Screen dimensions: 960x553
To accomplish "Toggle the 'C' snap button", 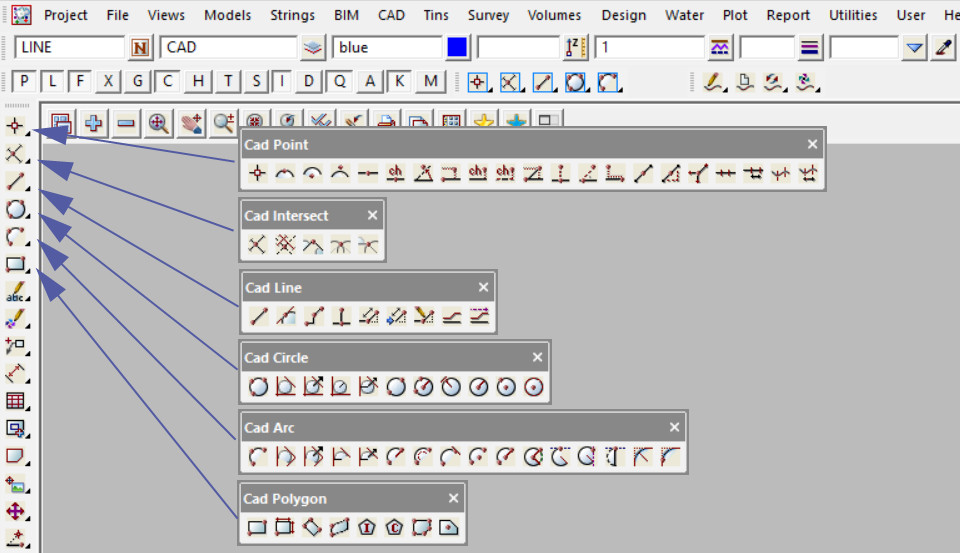I will [168, 81].
